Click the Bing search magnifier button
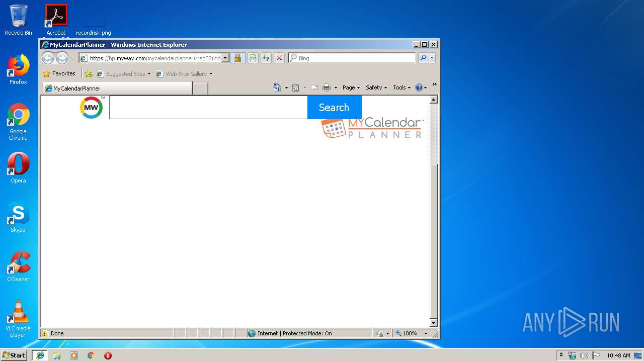The height and width of the screenshot is (362, 644). click(423, 58)
